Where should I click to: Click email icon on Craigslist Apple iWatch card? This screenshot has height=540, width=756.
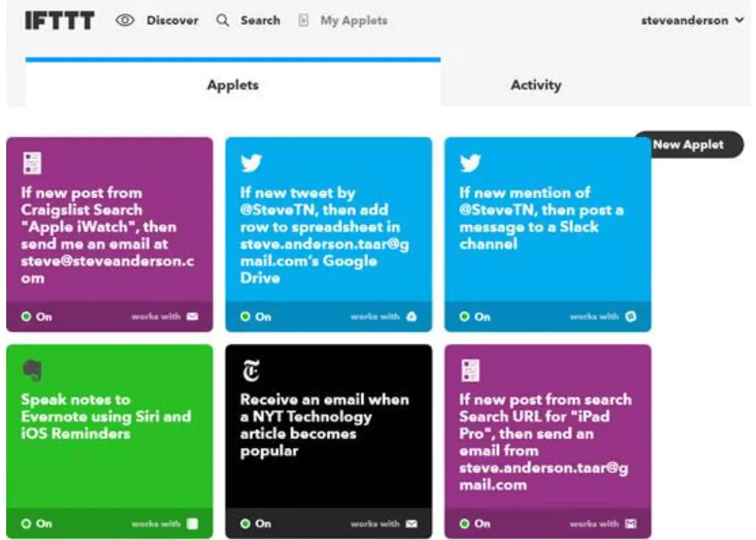coord(192,316)
